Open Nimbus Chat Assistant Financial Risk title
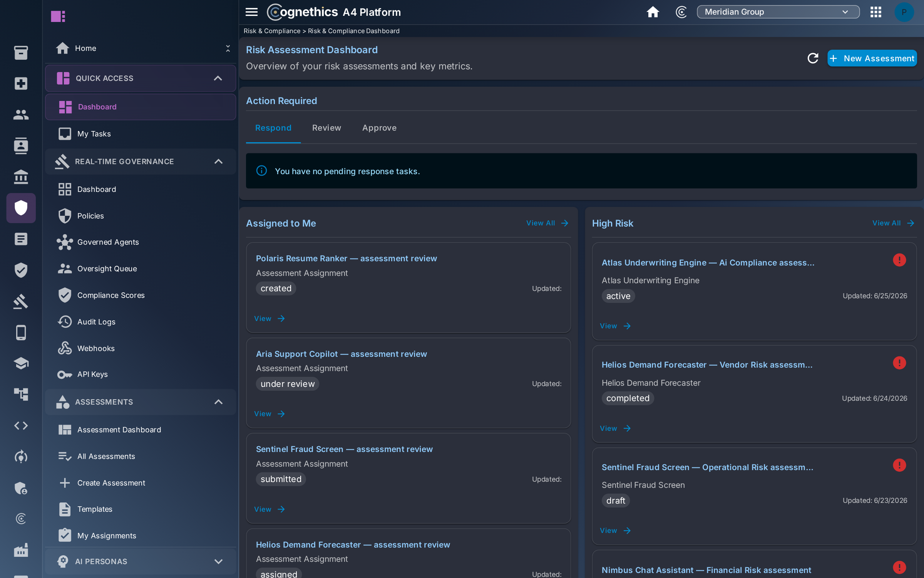Screen dimensions: 924x578 (706, 570)
